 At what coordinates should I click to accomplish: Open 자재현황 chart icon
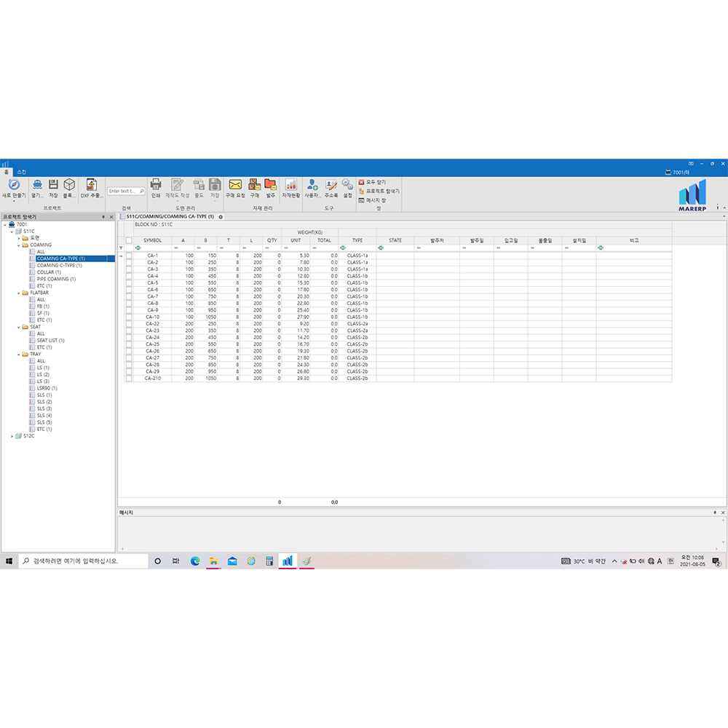(290, 186)
